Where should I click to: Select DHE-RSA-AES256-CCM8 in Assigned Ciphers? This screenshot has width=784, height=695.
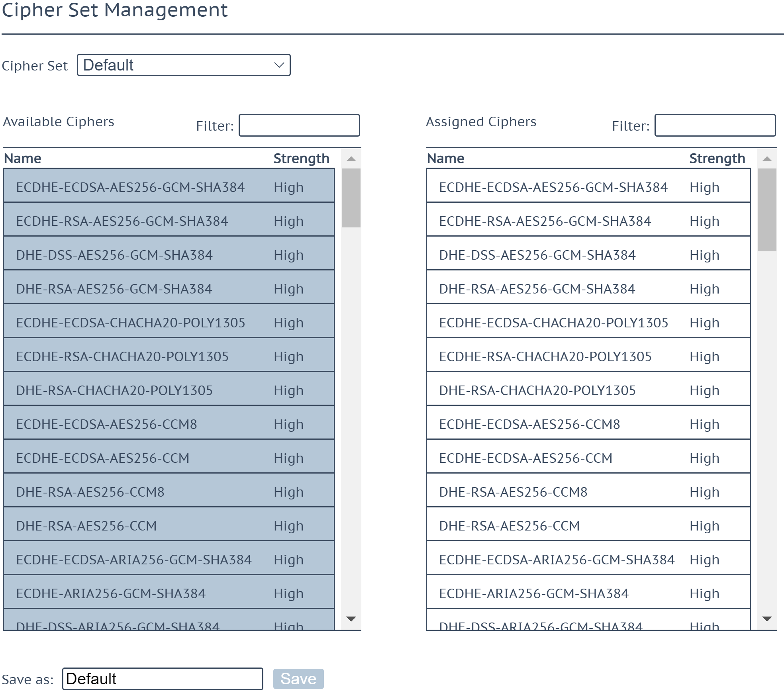[x=588, y=490]
